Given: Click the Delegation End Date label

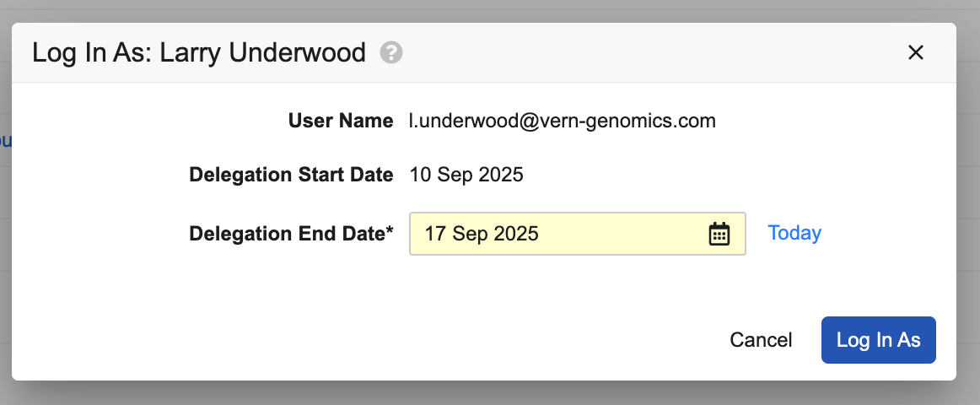Looking at the screenshot, I should click(287, 234).
